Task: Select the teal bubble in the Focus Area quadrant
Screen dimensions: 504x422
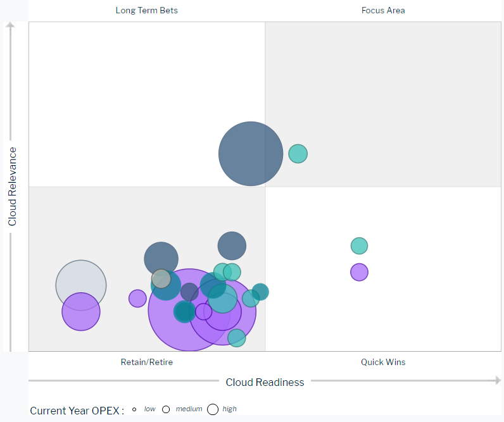Action: (298, 154)
